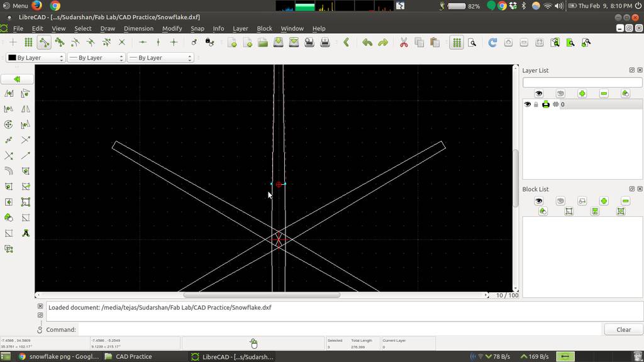The image size is (644, 362).
Task: Toggle Snap Intersection icon
Action: [x=122, y=42]
